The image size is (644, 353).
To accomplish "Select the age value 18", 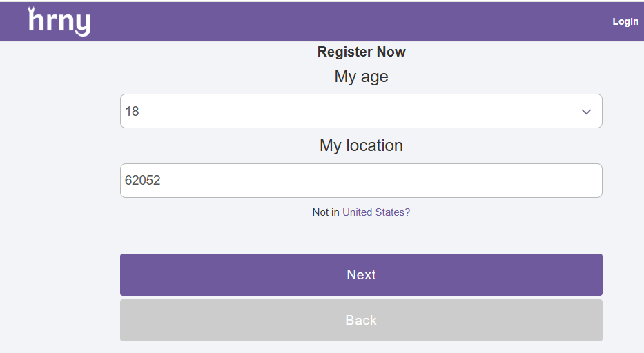I will 132,111.
